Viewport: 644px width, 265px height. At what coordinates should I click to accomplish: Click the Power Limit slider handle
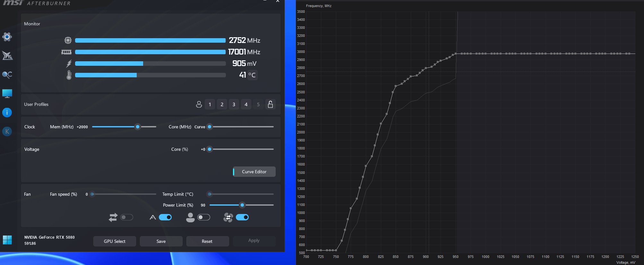tap(242, 205)
